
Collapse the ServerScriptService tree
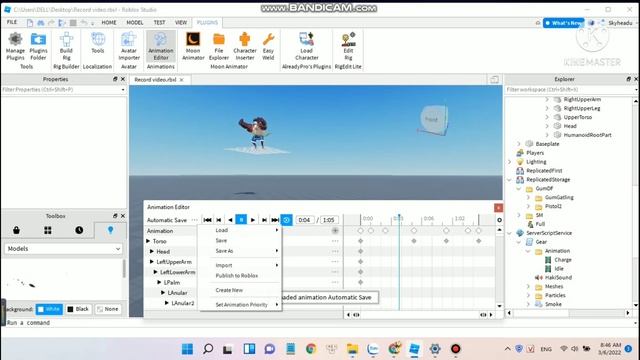[x=509, y=233]
